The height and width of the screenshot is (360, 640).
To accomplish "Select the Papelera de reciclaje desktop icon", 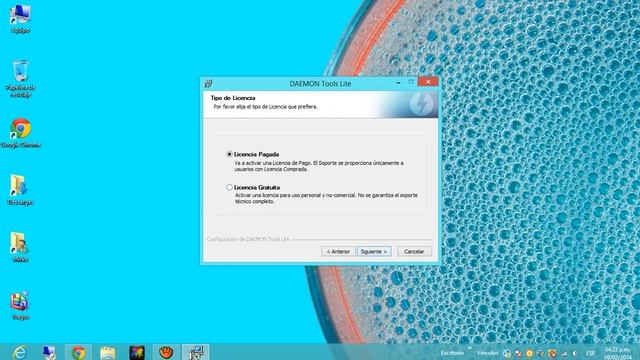I will 20,79.
